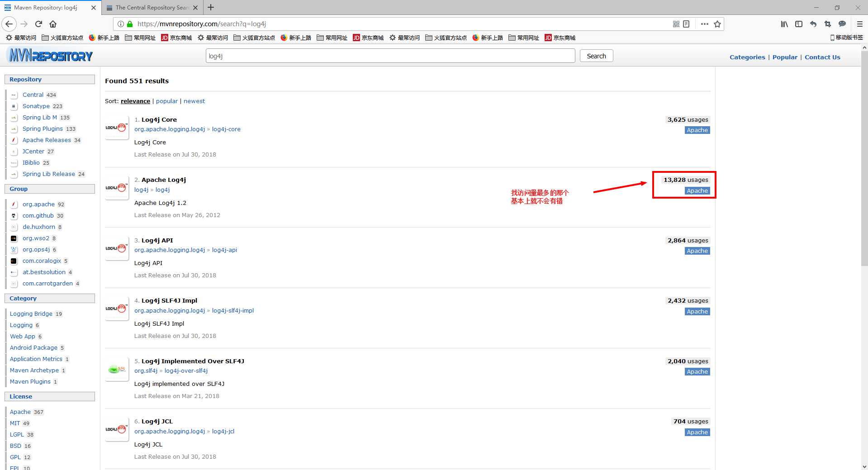Open the Log4j JCL artifact logo
Screen dimensions: 868x470
coord(117,429)
